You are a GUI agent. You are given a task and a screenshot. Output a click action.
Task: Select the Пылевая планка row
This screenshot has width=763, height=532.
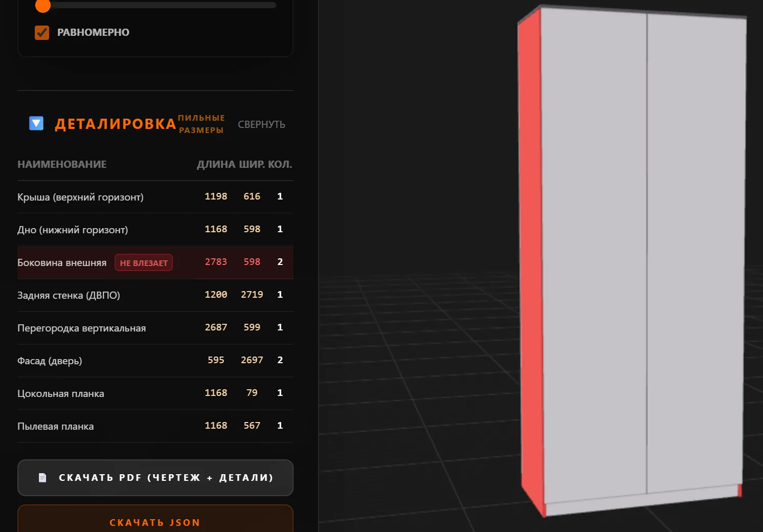pos(155,426)
